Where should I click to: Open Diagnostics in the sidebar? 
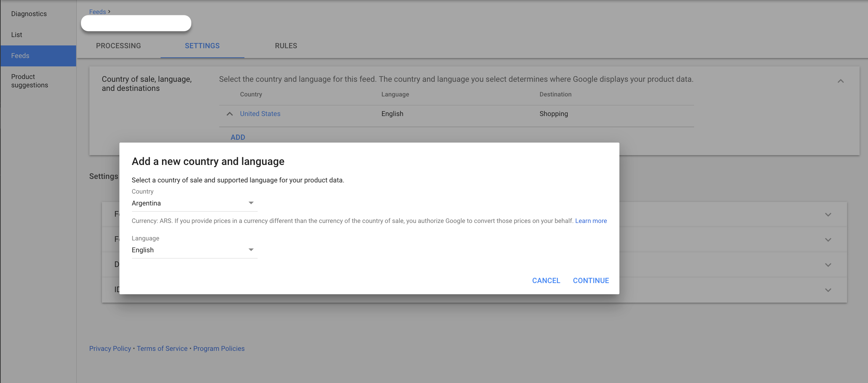[x=29, y=14]
